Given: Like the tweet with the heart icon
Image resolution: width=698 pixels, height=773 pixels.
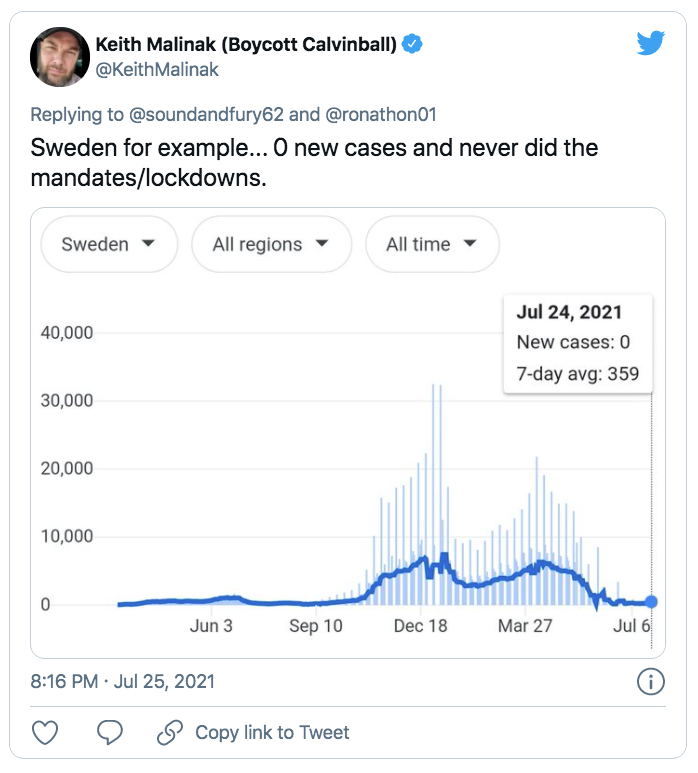Looking at the screenshot, I should [46, 732].
